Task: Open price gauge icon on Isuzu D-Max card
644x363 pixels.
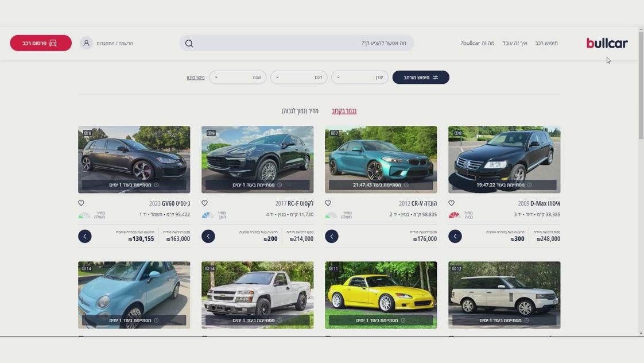Action: pos(454,215)
